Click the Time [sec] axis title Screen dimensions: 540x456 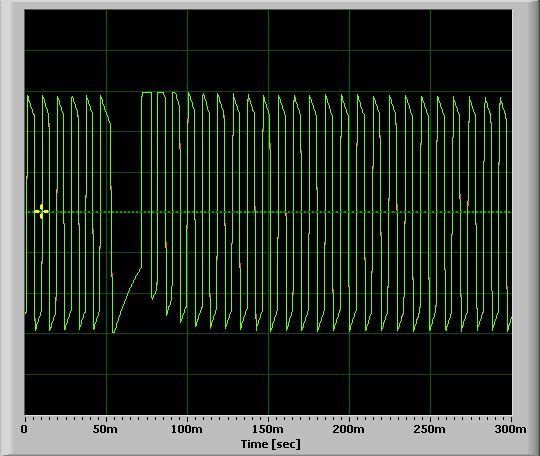271,444
